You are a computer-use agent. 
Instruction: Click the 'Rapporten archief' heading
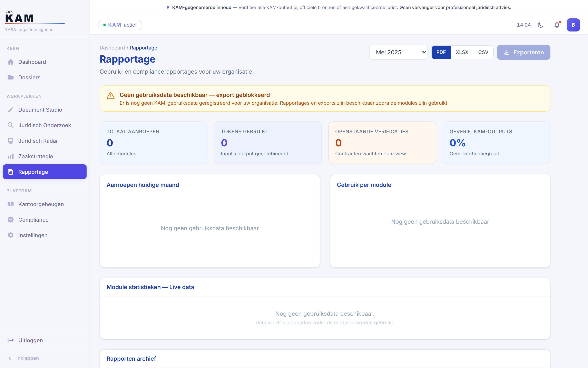click(131, 359)
